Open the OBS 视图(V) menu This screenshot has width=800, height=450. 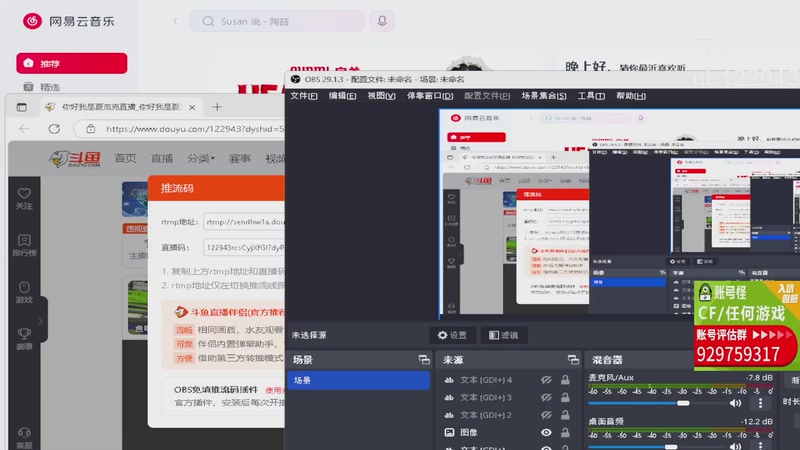[382, 96]
